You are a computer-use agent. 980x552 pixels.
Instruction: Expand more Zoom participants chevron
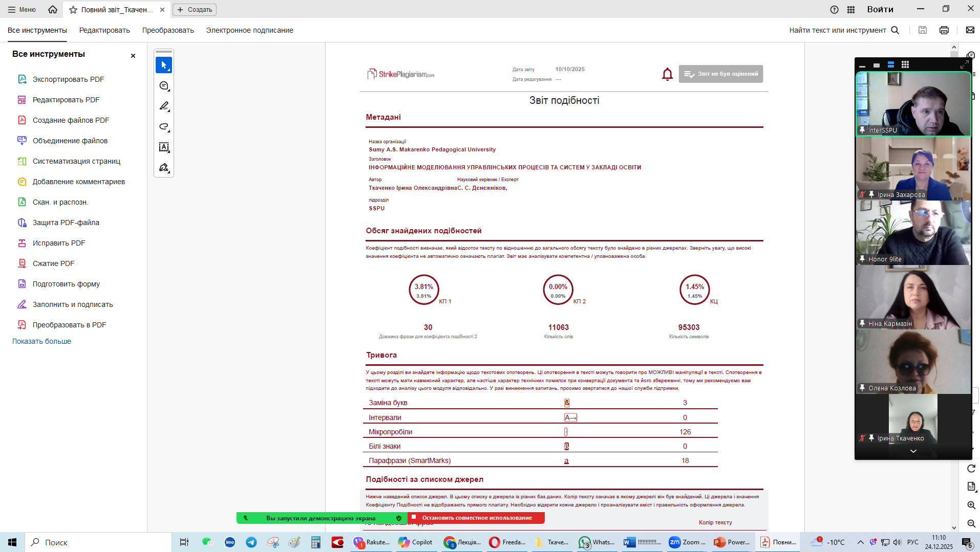tap(913, 451)
